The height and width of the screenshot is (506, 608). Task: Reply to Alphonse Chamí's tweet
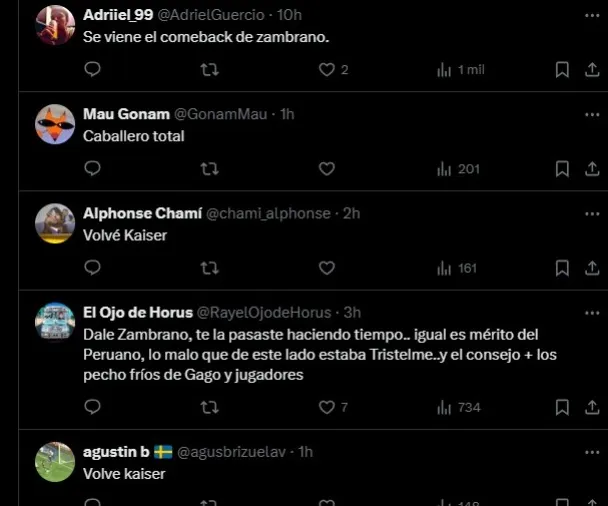(92, 268)
